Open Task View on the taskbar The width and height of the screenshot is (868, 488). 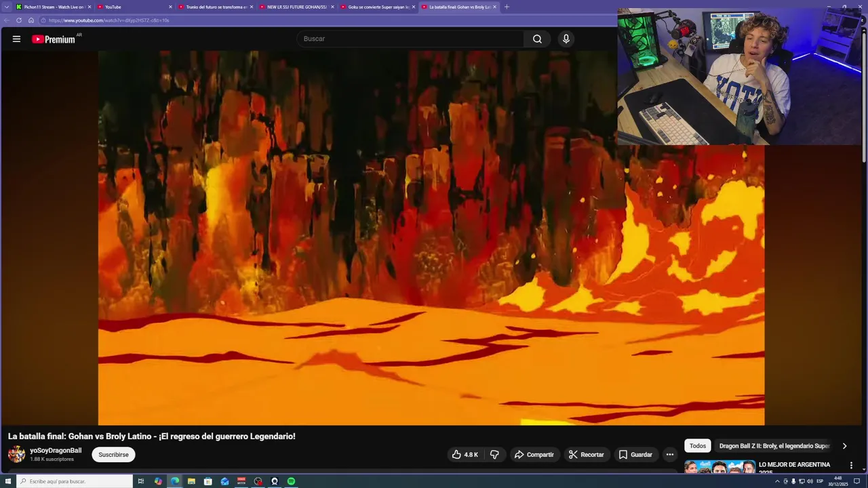[x=141, y=481]
